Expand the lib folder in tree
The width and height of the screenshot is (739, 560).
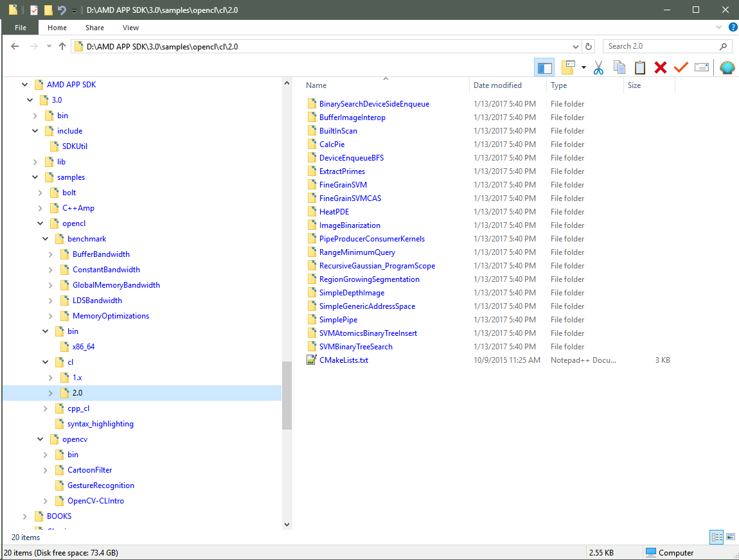coord(35,162)
